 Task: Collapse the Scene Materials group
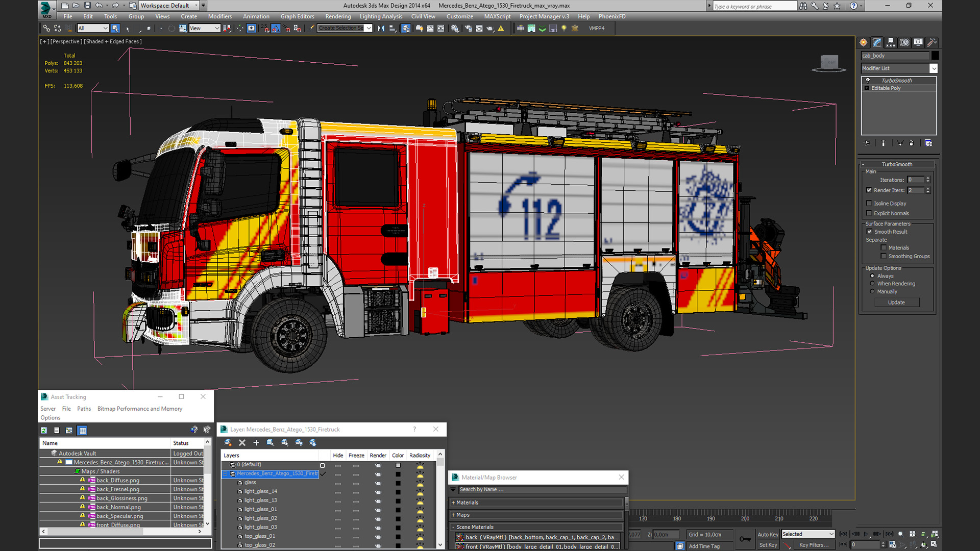(453, 528)
